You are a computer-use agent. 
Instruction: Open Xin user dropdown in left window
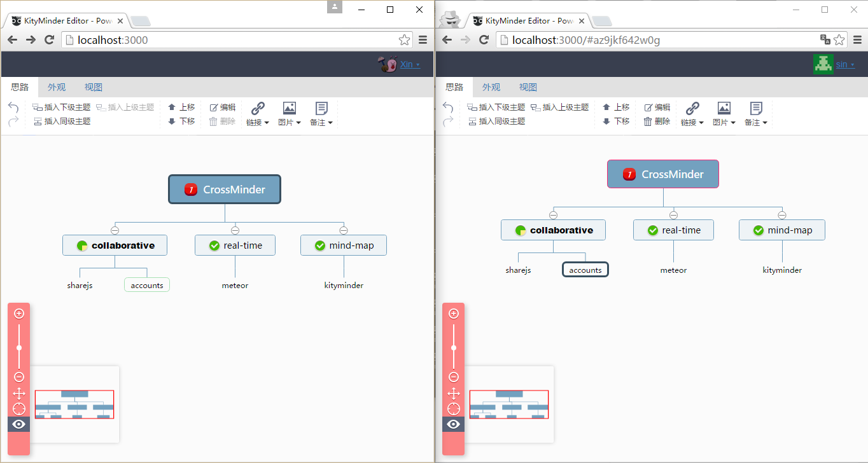(410, 65)
